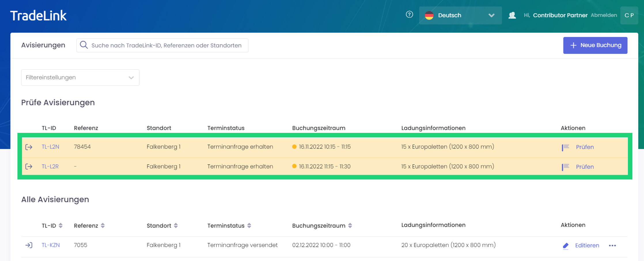Click the flag icon for TL-L2R row
644x261 pixels.
click(565, 167)
